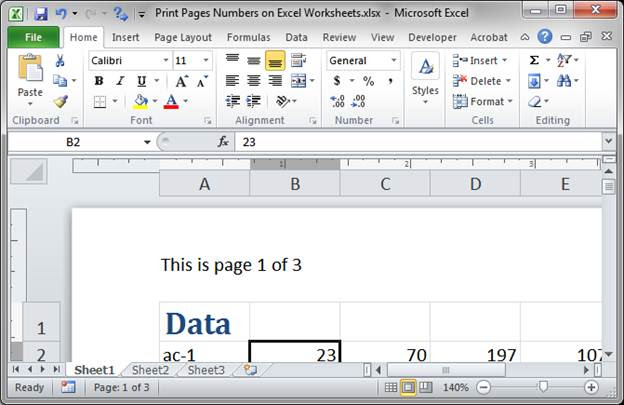Toggle Underline formatting

[141, 81]
